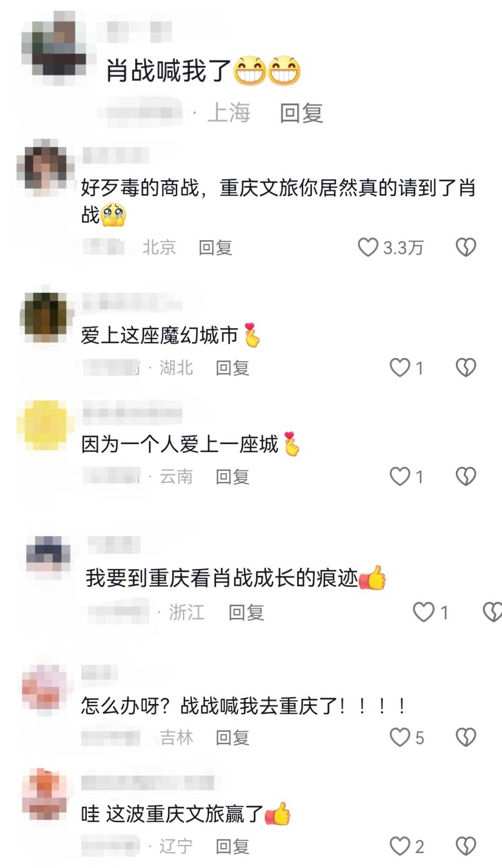The height and width of the screenshot is (868, 502).
Task: Reply to the 北京 comment
Action: coord(215,247)
